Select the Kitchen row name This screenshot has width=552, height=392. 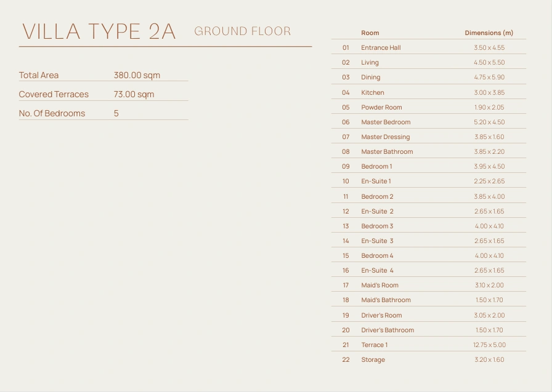373,92
